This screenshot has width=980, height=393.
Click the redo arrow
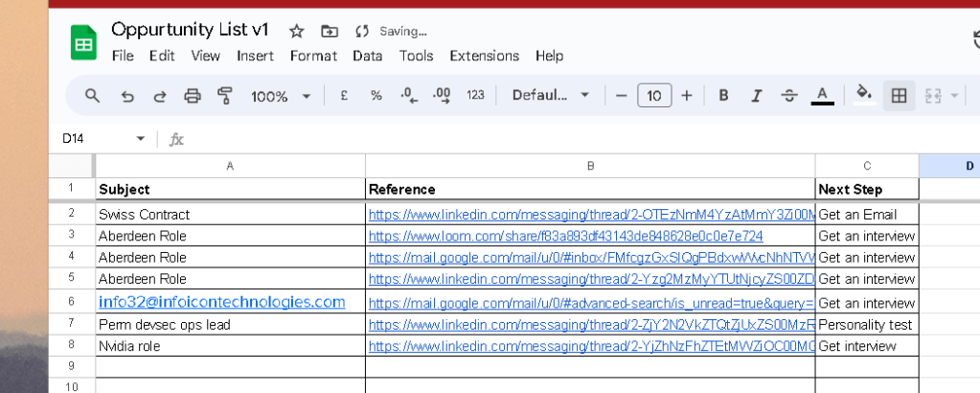point(160,96)
